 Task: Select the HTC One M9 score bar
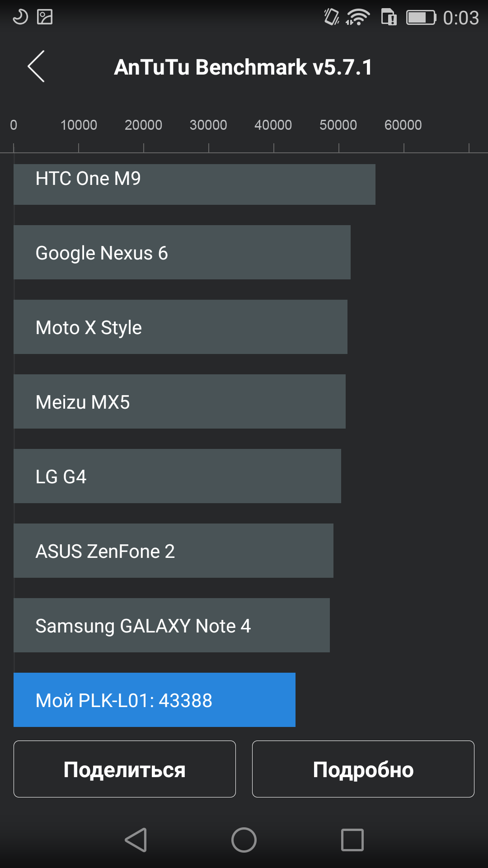(194, 184)
